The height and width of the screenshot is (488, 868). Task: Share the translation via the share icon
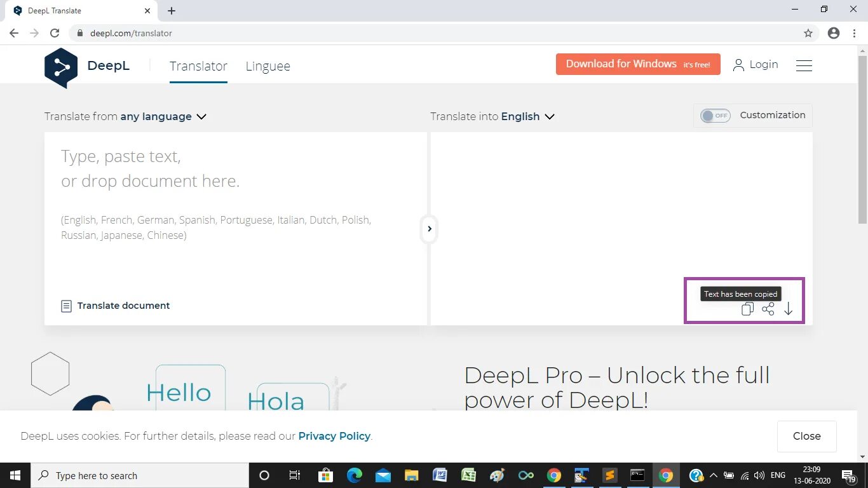[x=768, y=309]
